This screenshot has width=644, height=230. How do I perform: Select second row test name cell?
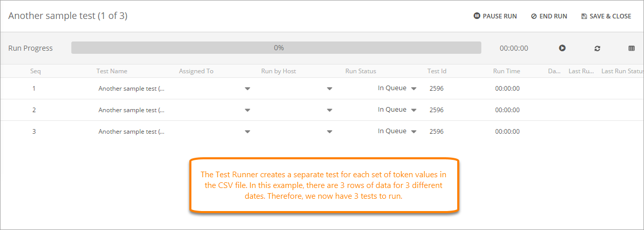[x=131, y=110]
